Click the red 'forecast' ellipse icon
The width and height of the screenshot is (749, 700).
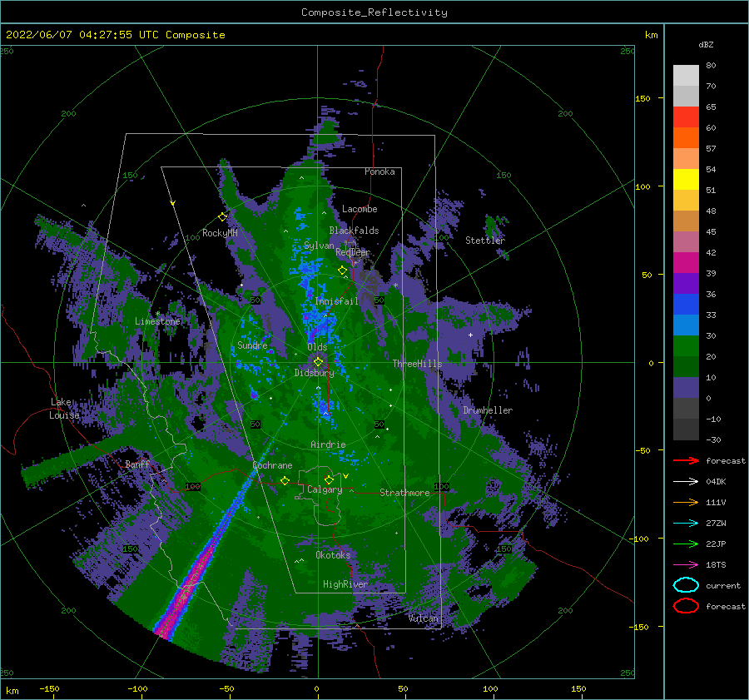686,606
